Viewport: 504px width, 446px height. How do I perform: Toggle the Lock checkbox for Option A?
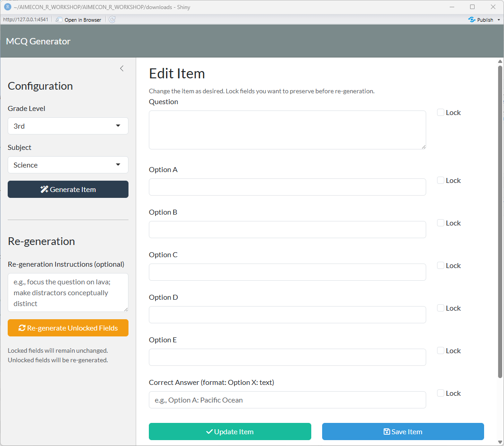[x=441, y=180]
